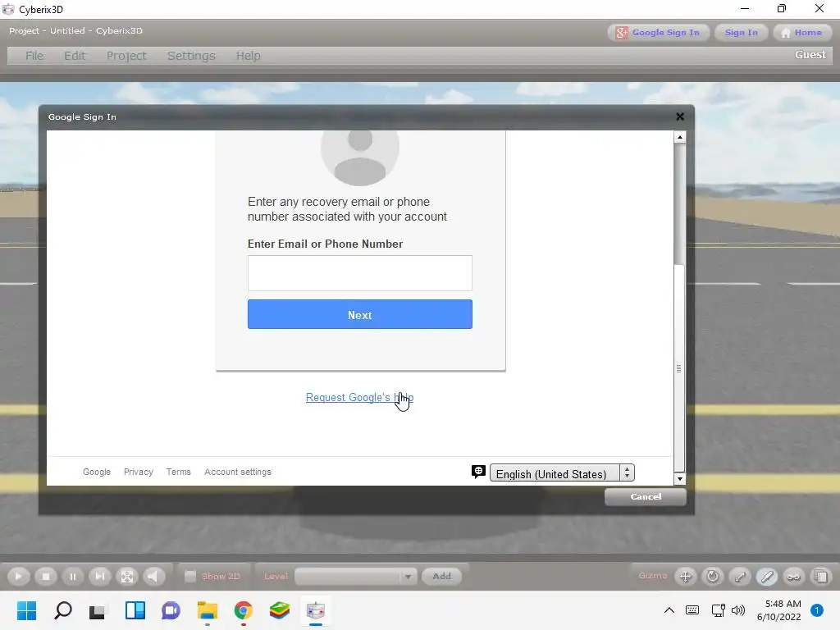Open the Widgets taskbar icon
Viewport: 840px width, 630px height.
(x=135, y=610)
